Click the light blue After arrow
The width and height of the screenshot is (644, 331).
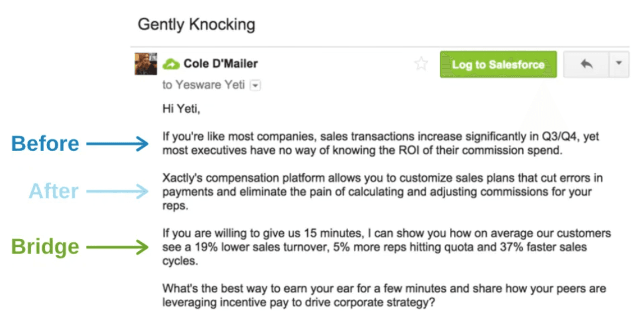point(118,191)
